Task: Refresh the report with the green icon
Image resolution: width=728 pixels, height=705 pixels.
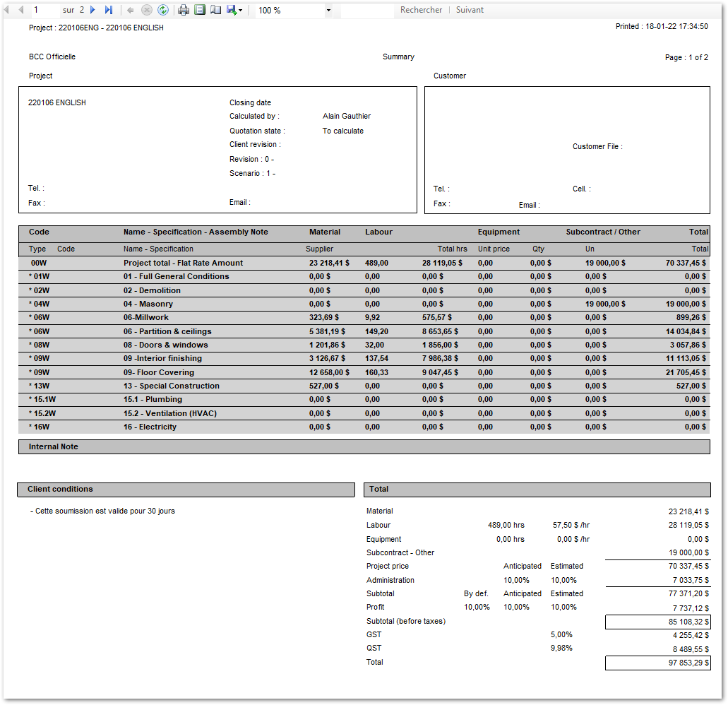Action: pos(163,10)
